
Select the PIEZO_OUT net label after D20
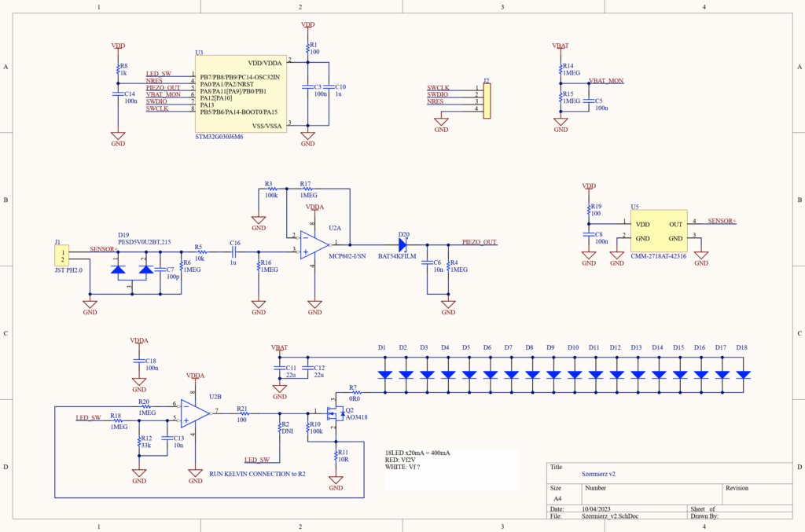tap(479, 242)
